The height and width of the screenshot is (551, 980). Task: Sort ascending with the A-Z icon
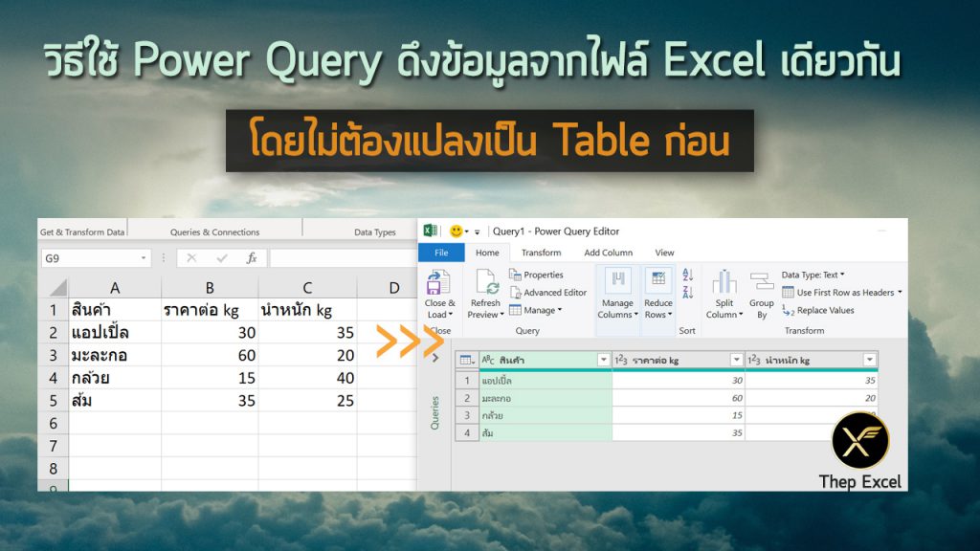tap(687, 275)
